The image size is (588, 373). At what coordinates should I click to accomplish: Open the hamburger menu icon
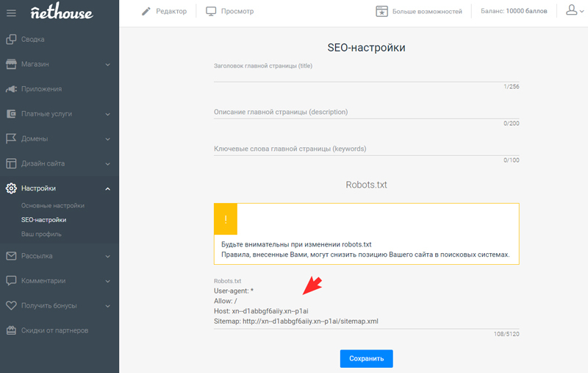coord(11,13)
